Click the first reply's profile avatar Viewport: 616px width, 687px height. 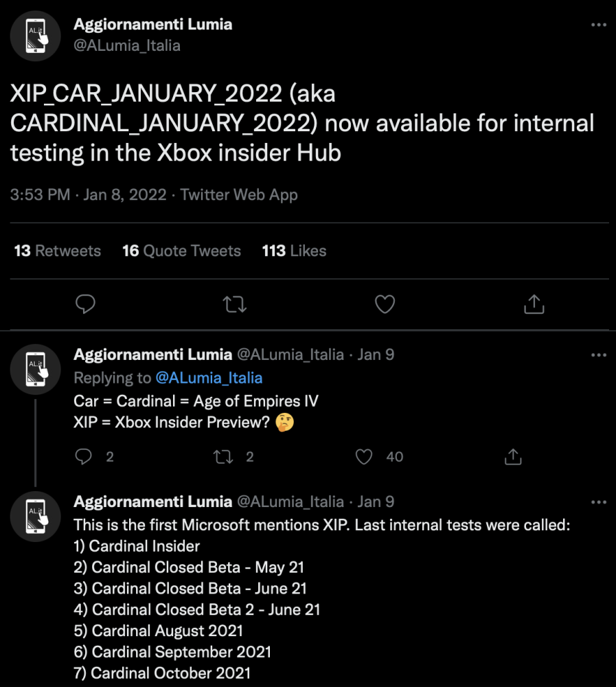36,369
